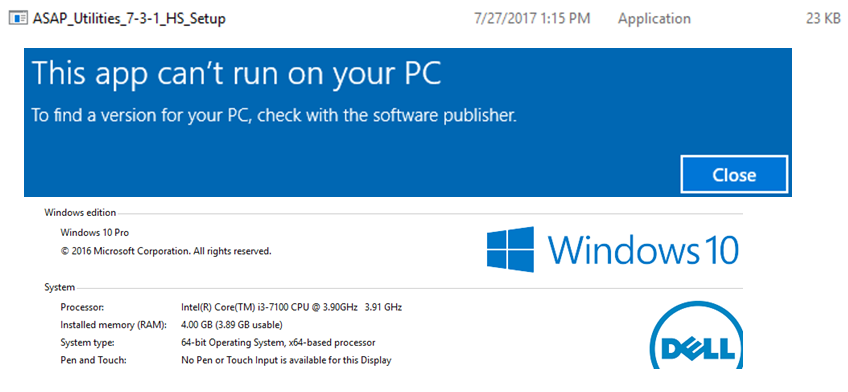Click the Close button on error dialog
This screenshot has height=392, width=848.
(734, 174)
